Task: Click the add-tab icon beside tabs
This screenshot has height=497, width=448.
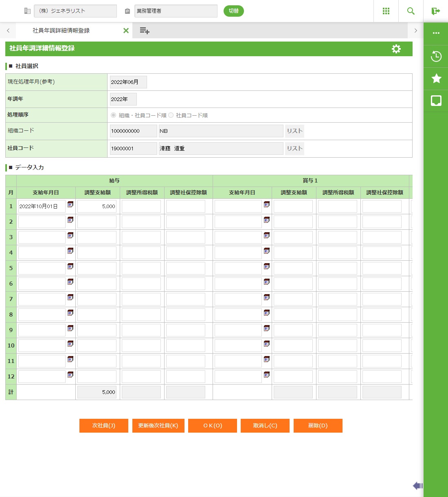Action: pyautogui.click(x=145, y=31)
